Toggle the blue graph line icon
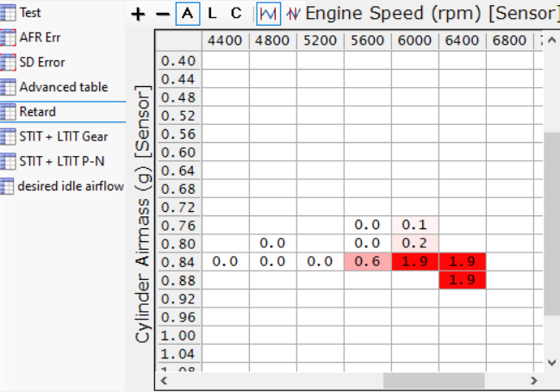Viewport: 560px width, 392px height. (x=269, y=14)
